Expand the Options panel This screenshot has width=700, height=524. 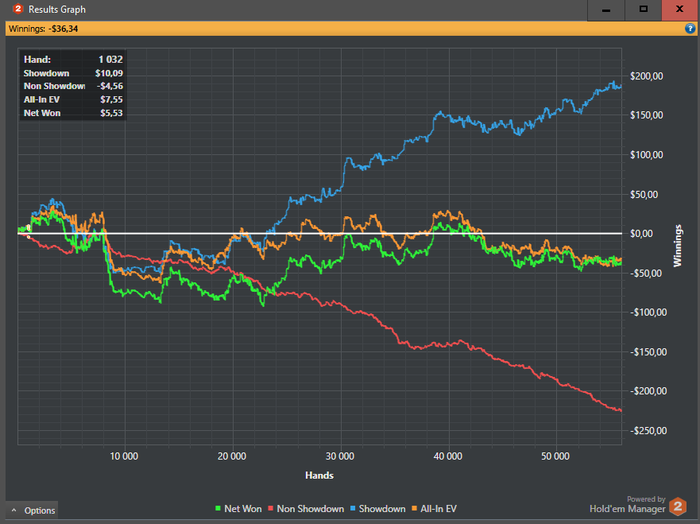point(32,510)
